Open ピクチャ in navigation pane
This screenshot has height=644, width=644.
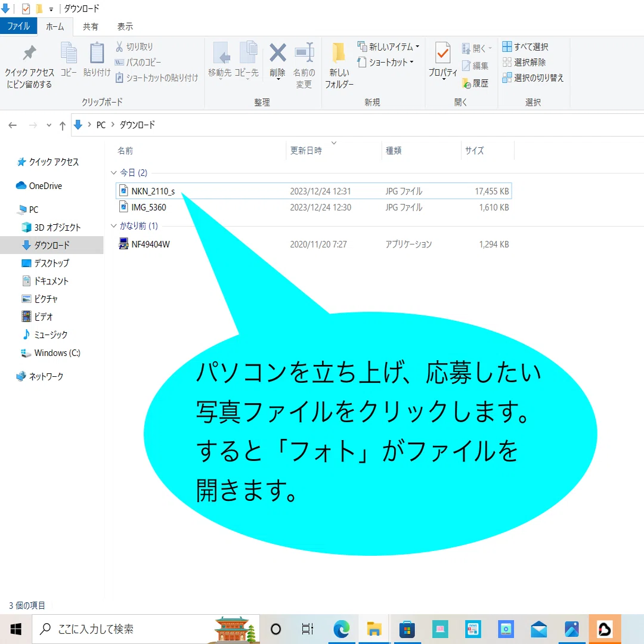tap(39, 299)
